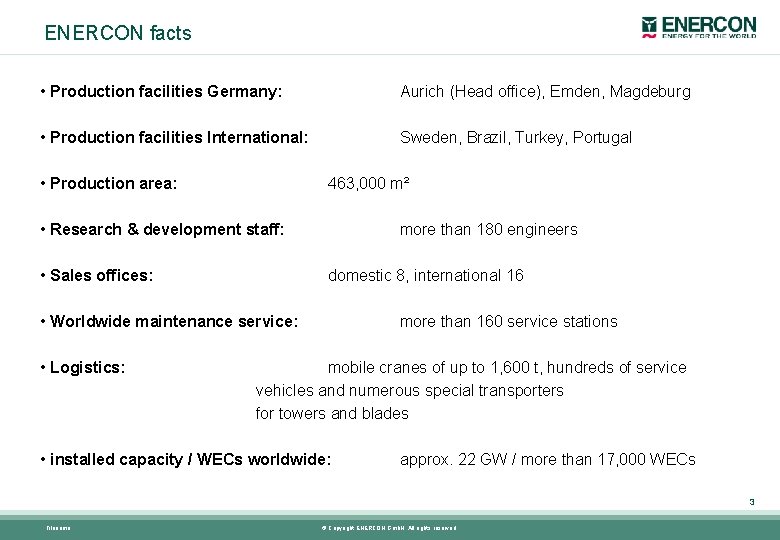Select 'more than 180 engineers' text
Viewport: 780px width, 540px height.
488,229
